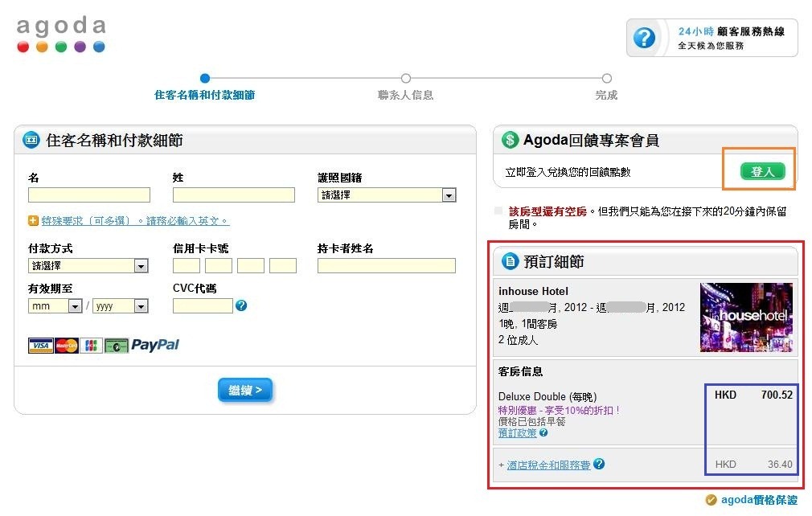Click the JCB card logo
812x516 pixels.
[91, 346]
